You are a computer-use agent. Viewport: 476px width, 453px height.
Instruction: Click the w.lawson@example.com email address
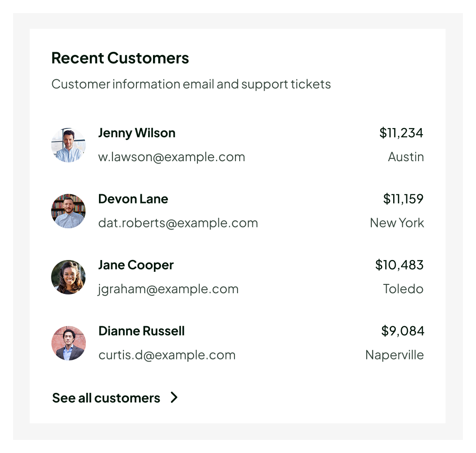coord(171,157)
